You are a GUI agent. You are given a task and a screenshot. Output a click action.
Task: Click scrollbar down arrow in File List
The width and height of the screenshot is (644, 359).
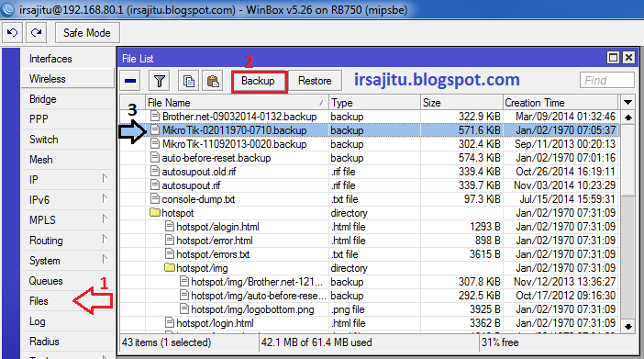628,327
